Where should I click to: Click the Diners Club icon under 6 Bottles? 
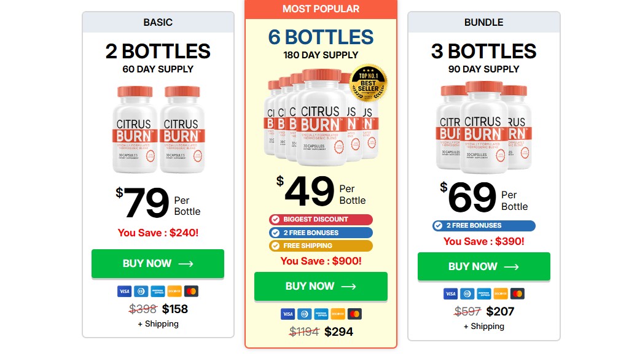point(305,314)
